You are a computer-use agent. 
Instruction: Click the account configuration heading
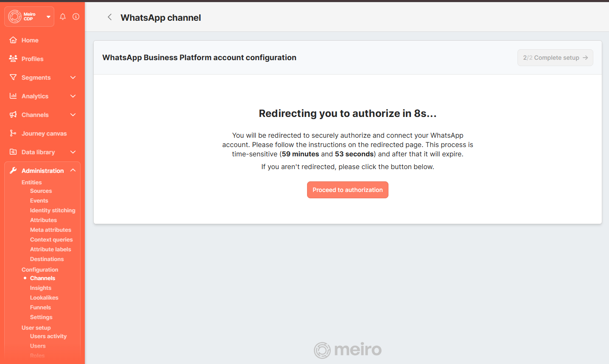[199, 58]
